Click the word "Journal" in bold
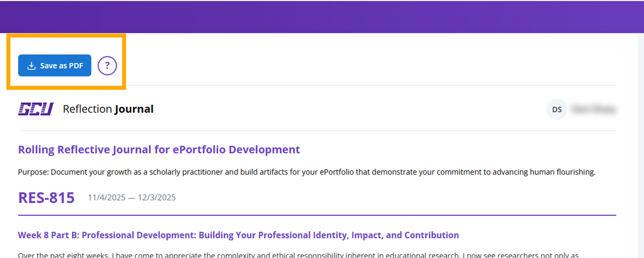The height and width of the screenshot is (258, 644). (x=134, y=109)
